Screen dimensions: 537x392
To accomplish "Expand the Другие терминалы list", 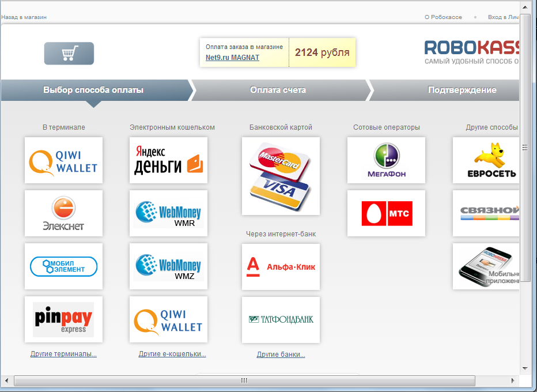I will [63, 354].
